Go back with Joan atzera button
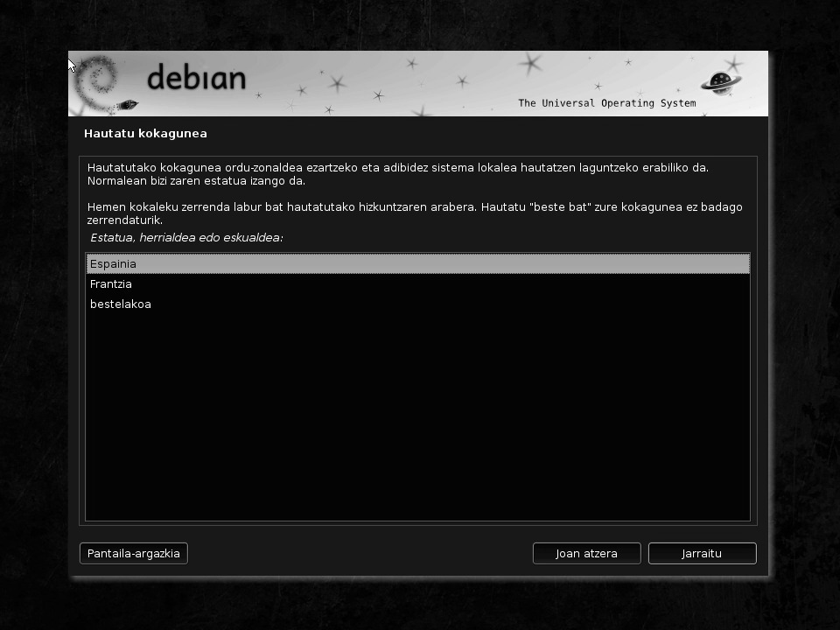Image resolution: width=840 pixels, height=630 pixels. tap(586, 553)
